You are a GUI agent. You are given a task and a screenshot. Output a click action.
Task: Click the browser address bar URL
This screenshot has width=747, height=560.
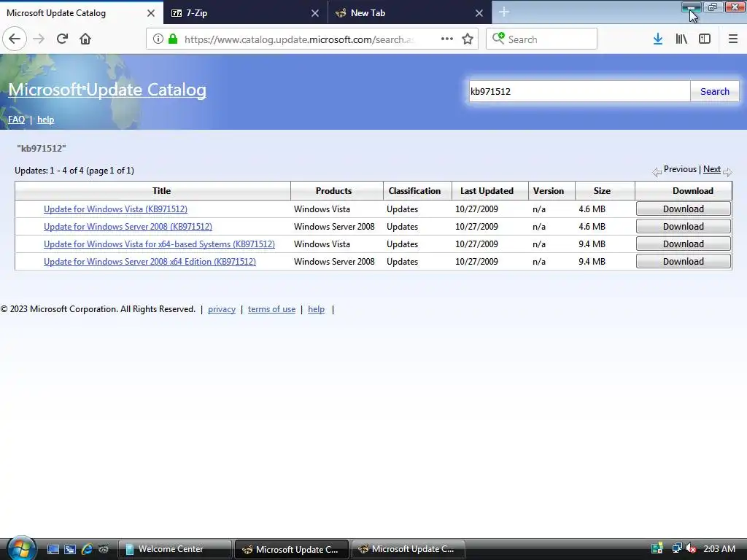299,39
